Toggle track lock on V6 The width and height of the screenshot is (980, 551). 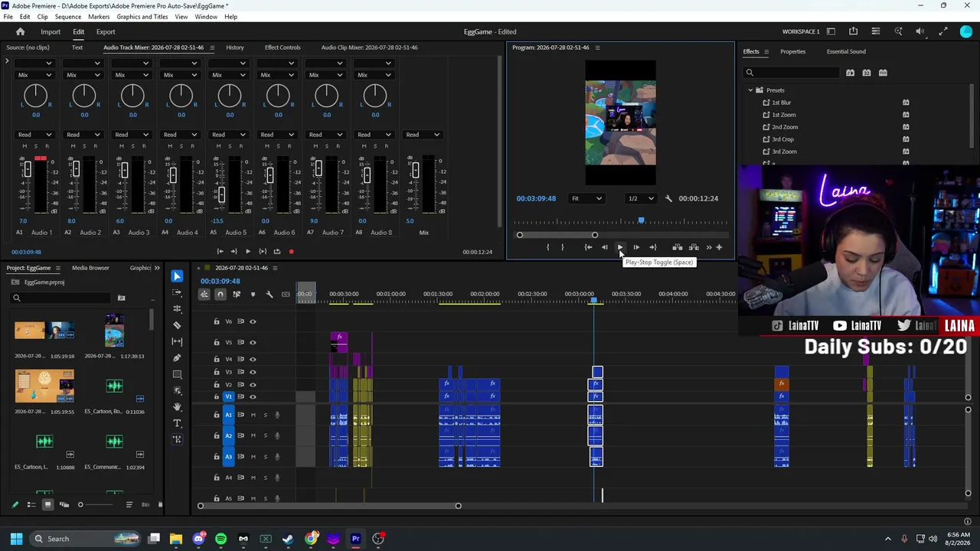(x=216, y=321)
